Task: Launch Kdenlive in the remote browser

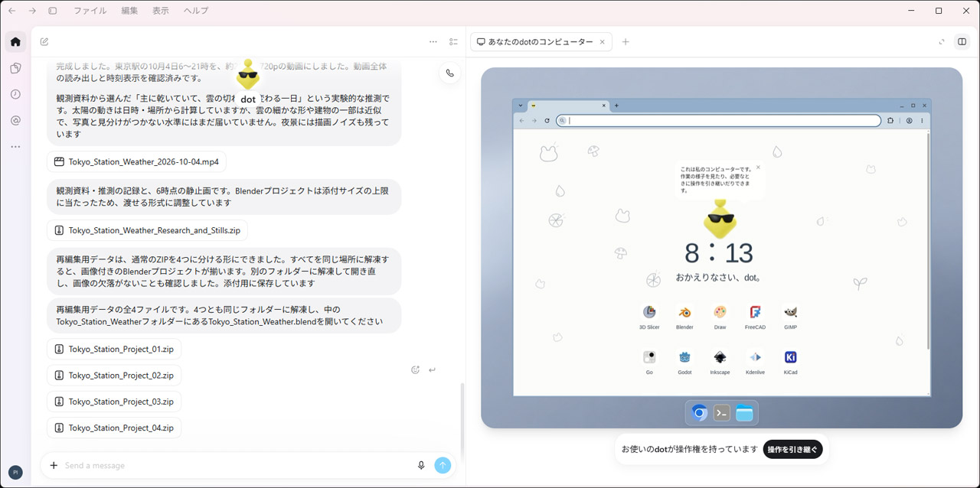Action: (755, 362)
